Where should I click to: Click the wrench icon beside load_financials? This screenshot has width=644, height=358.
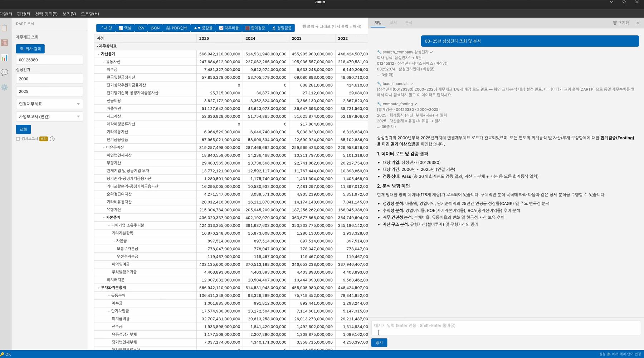pos(379,84)
